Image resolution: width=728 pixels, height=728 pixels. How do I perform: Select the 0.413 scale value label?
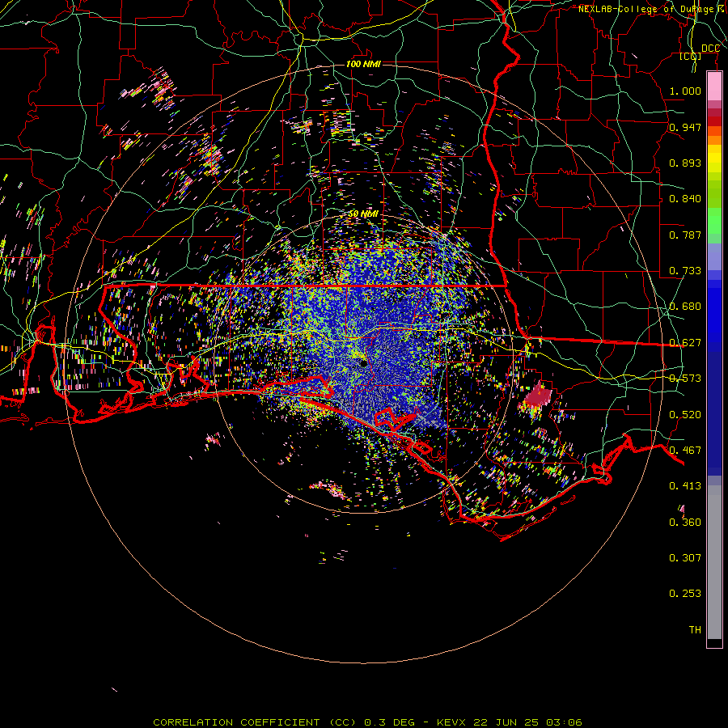coord(685,486)
